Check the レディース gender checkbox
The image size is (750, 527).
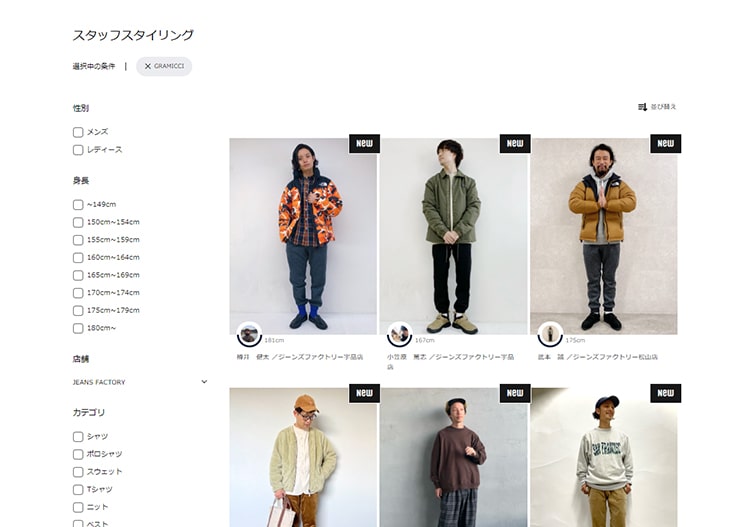point(78,150)
